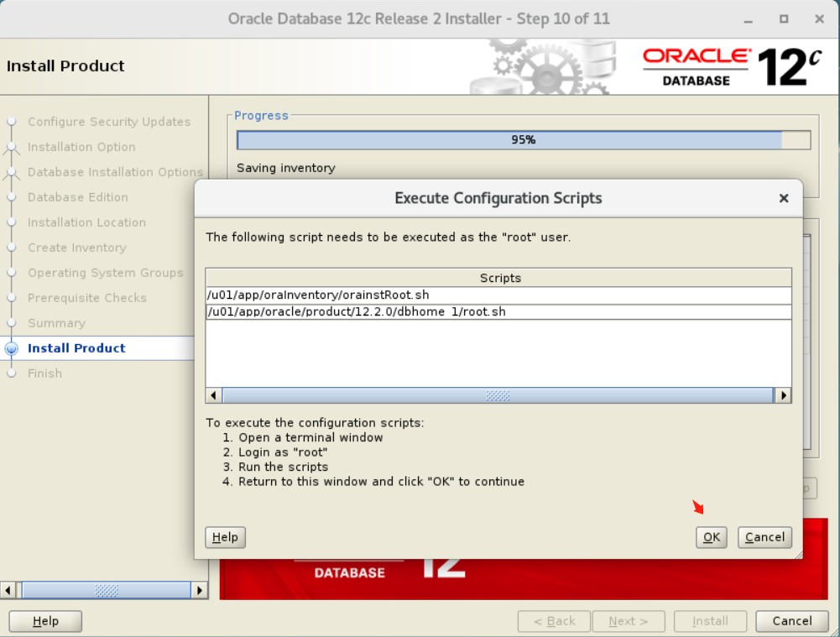Click the Install Product step bullet icon
The height and width of the screenshot is (637, 840).
pyautogui.click(x=11, y=349)
